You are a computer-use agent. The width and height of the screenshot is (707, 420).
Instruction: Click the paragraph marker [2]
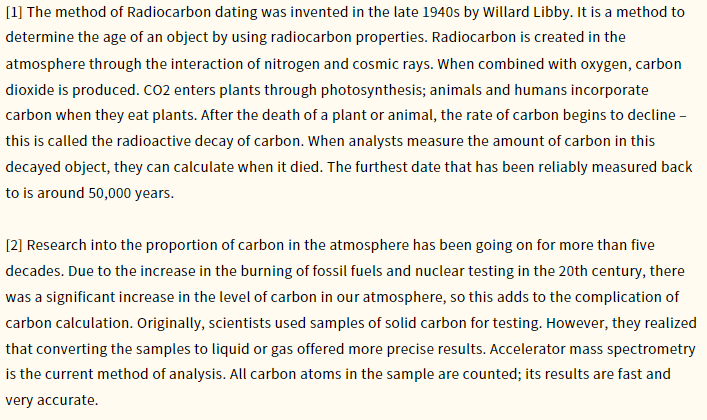click(x=14, y=245)
